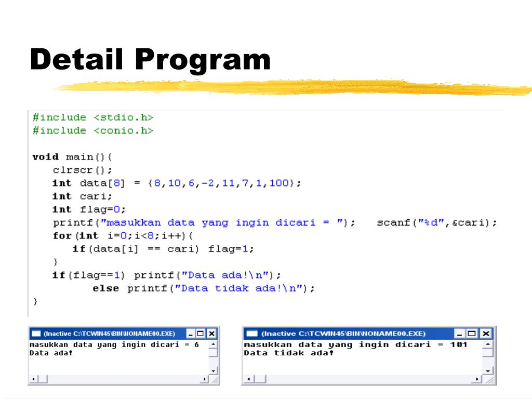Screen dimensions: 532x399
Task: Click the printf "masukkan data yang ingin dicari" statement
Action: (x=204, y=222)
